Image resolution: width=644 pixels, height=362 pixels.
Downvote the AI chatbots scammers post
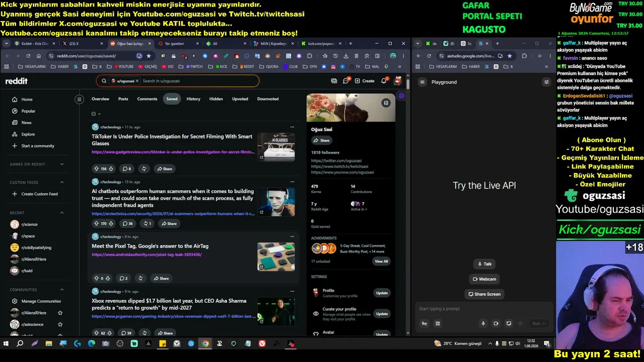coord(111,223)
